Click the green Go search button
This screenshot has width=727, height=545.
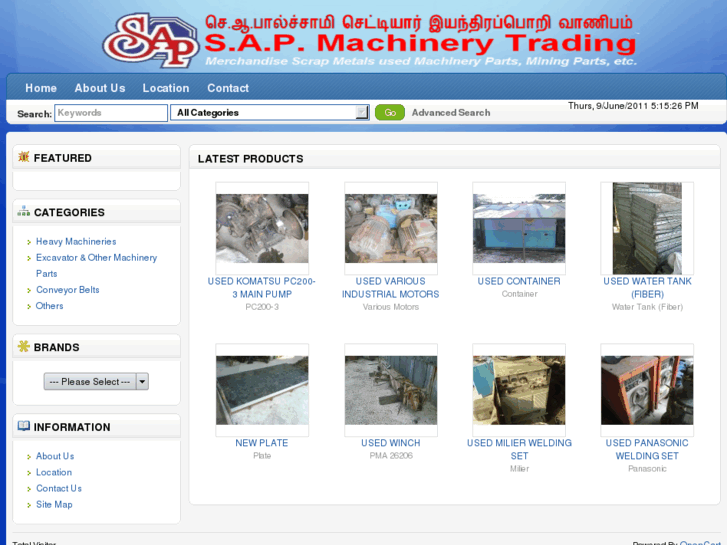click(x=389, y=112)
